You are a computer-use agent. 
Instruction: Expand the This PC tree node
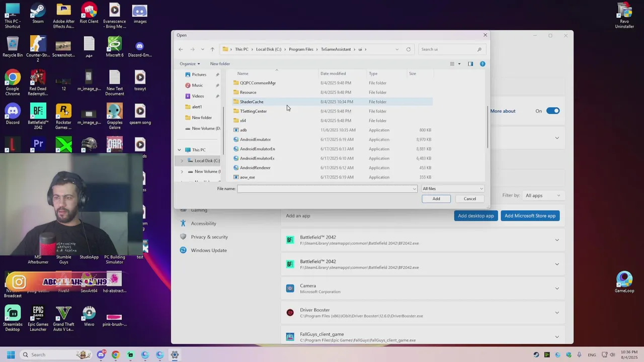[x=179, y=150]
